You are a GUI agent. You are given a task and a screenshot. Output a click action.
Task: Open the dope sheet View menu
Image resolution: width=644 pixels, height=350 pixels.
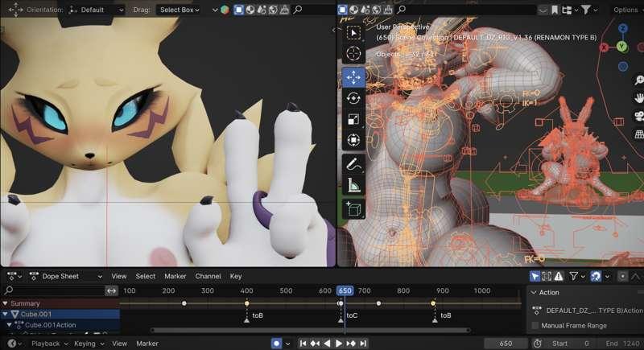(x=118, y=277)
